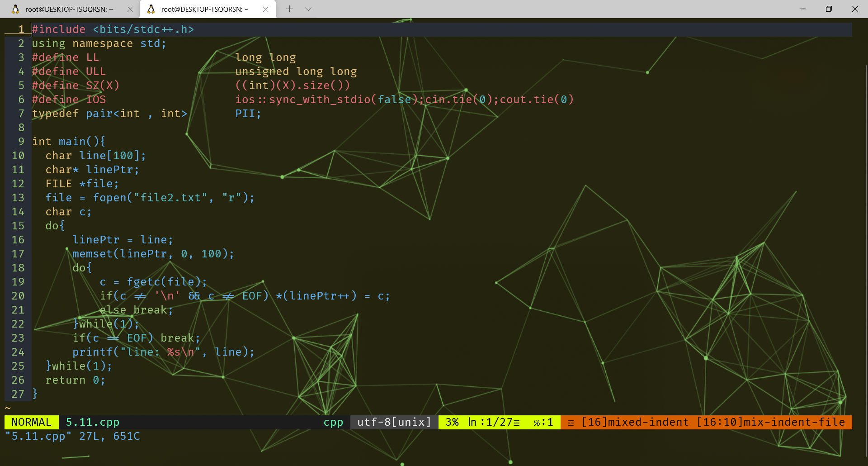Click the fopen("file2.txt", "r") line

tap(150, 198)
